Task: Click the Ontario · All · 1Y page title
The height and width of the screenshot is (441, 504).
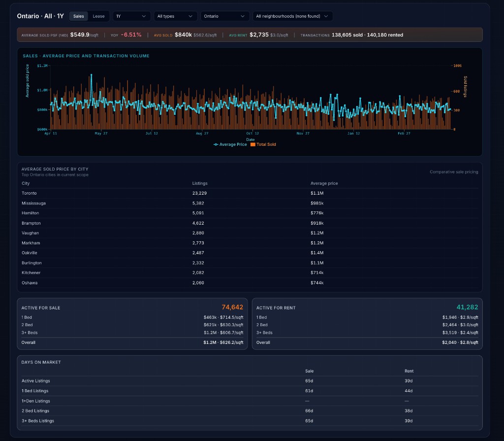Action: pos(40,16)
